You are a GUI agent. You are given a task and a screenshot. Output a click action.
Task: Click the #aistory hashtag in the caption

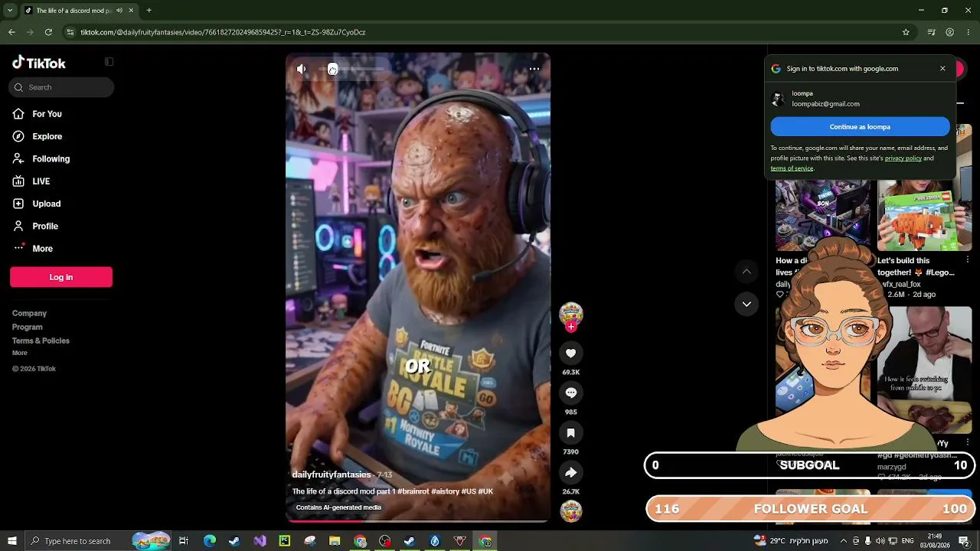(x=445, y=492)
